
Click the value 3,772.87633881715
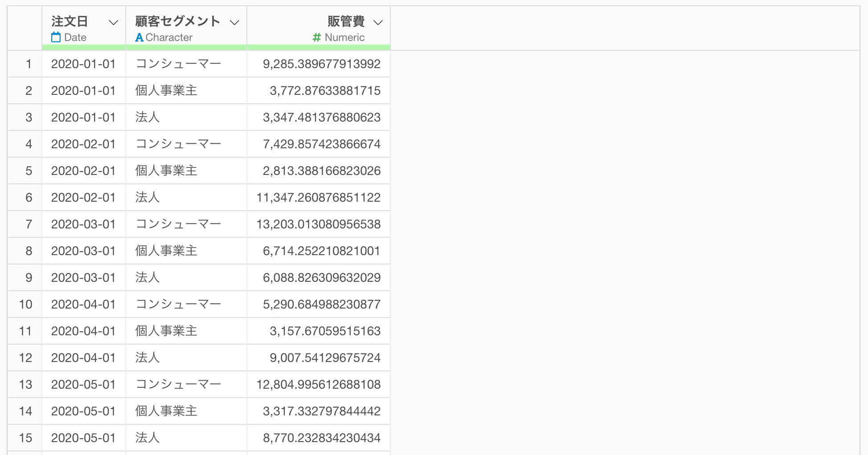tap(325, 91)
